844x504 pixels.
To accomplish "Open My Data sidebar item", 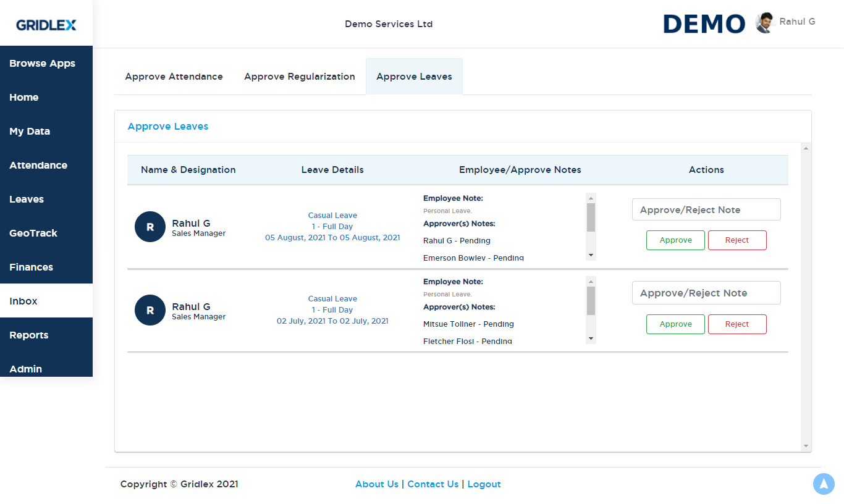I will click(x=46, y=131).
